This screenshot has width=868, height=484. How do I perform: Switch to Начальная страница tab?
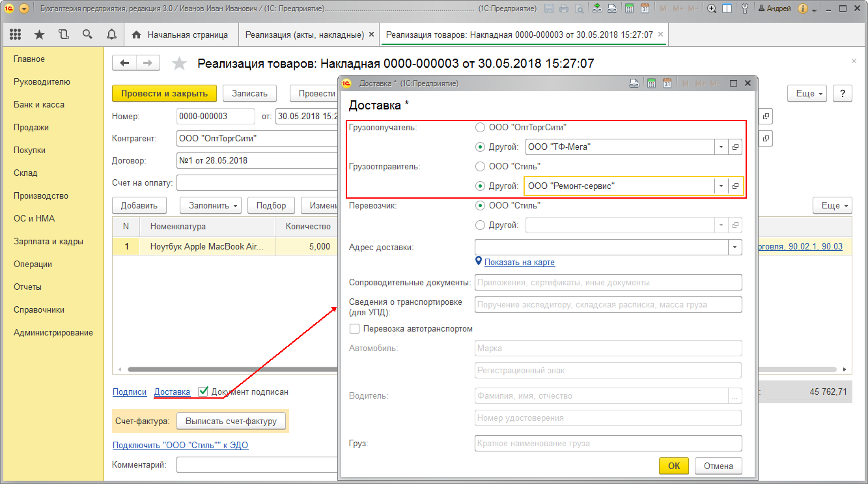point(180,35)
